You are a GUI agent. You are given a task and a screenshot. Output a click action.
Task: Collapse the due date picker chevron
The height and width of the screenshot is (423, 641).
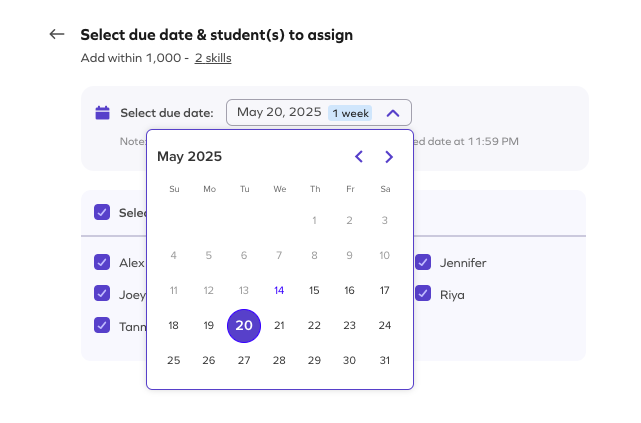coord(393,113)
